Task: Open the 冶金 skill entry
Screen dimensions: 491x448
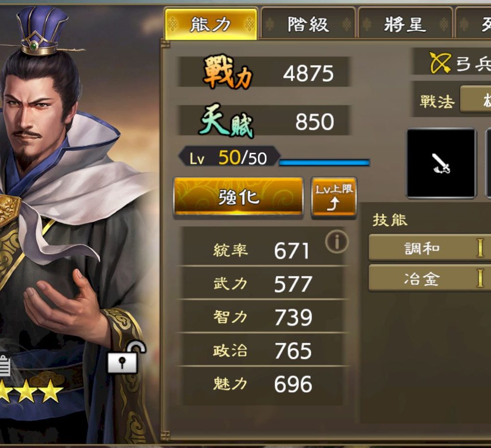Action: point(430,278)
